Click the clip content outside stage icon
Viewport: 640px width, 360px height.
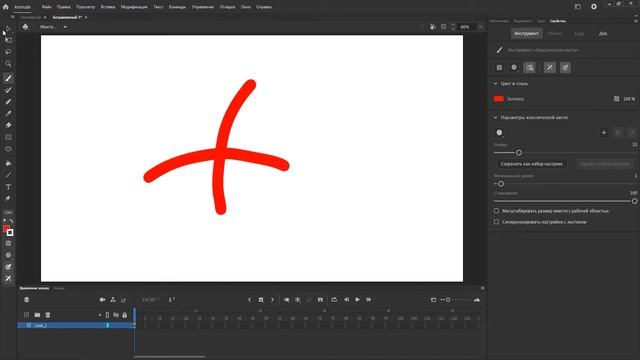click(444, 27)
